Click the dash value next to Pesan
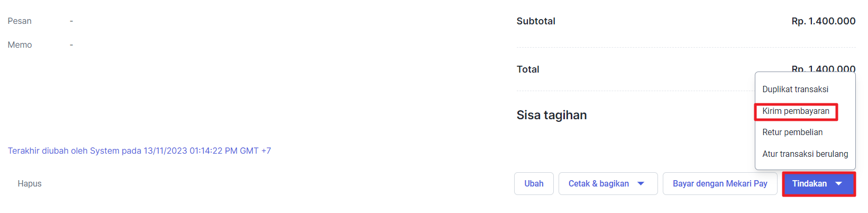The height and width of the screenshot is (213, 868). click(71, 21)
